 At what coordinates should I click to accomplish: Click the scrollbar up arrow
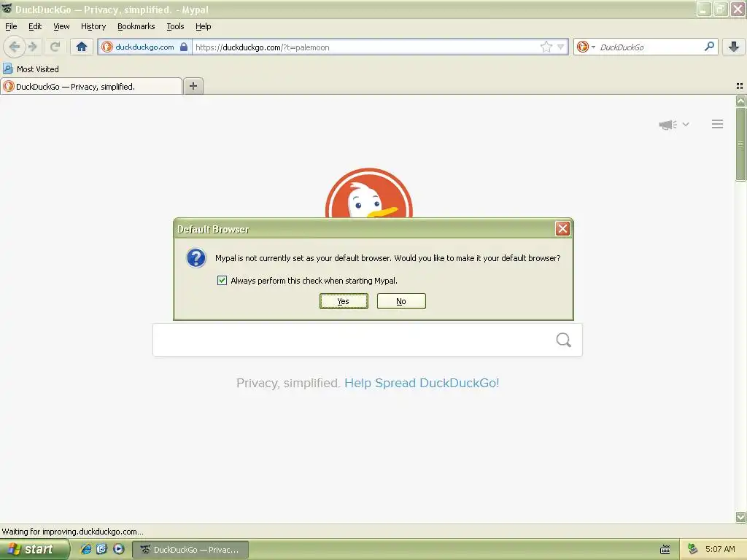[x=740, y=101]
